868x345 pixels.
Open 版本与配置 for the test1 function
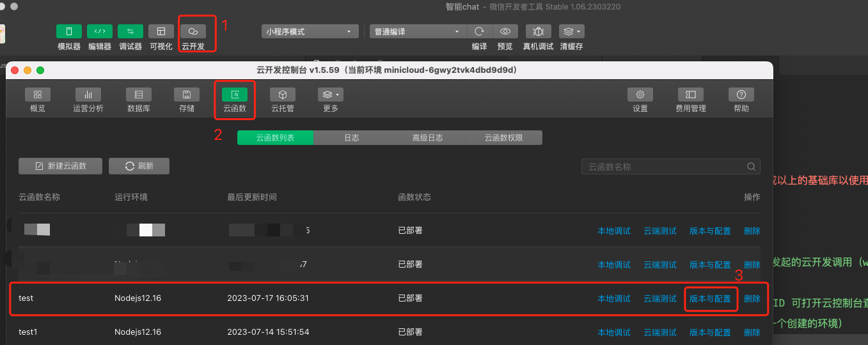tap(710, 332)
